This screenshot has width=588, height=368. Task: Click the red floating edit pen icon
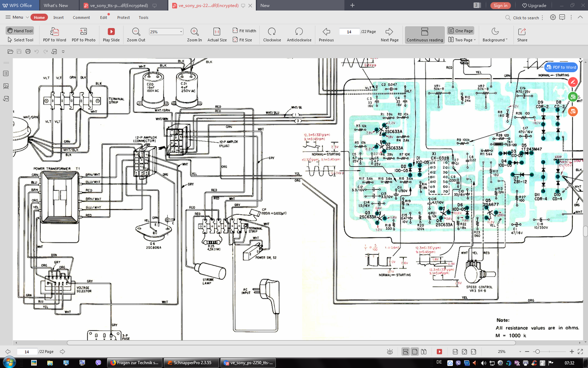572,82
